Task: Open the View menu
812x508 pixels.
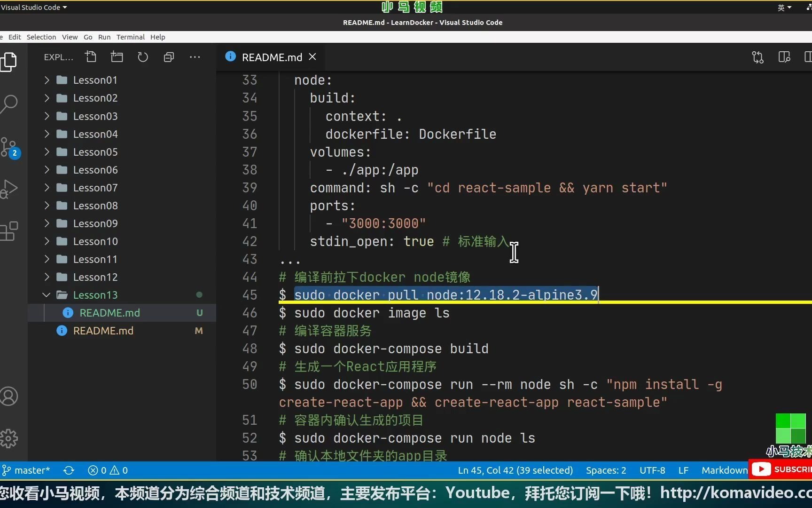Action: click(x=70, y=37)
